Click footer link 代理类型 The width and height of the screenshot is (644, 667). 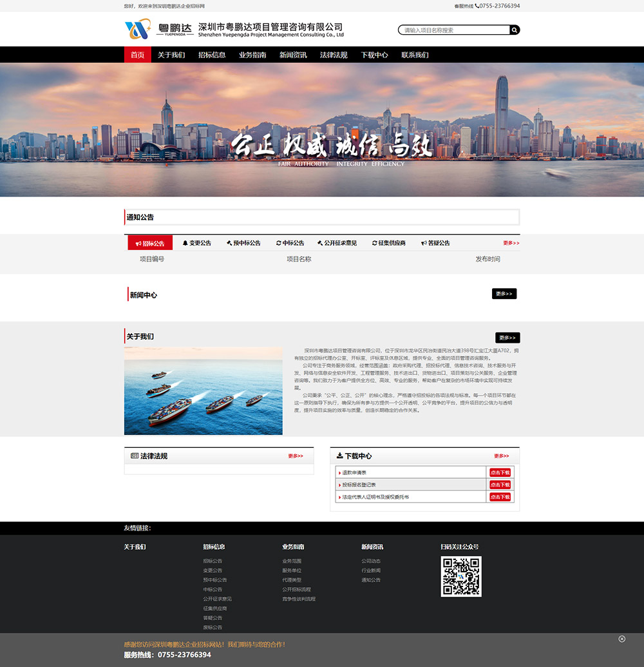(292, 580)
